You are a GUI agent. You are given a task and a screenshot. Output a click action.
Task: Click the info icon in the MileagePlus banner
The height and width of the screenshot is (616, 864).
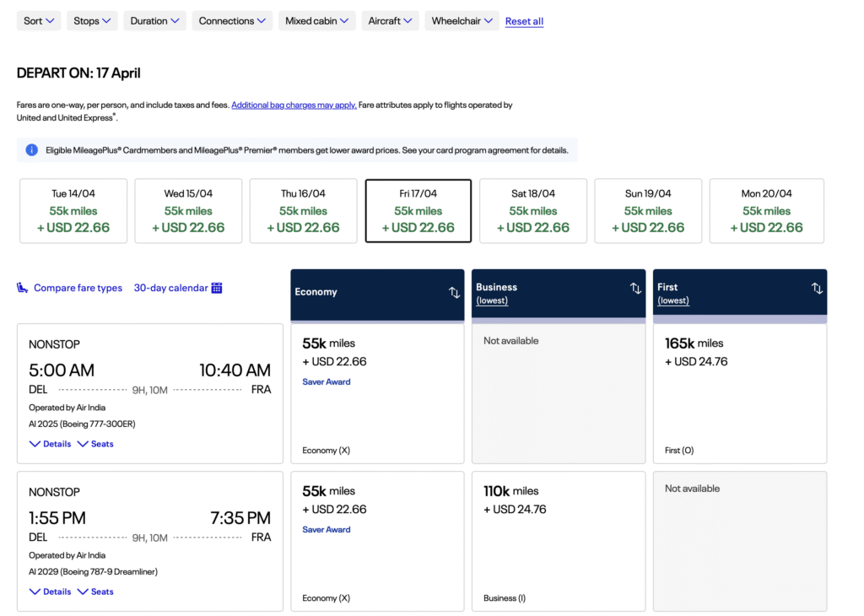point(31,149)
